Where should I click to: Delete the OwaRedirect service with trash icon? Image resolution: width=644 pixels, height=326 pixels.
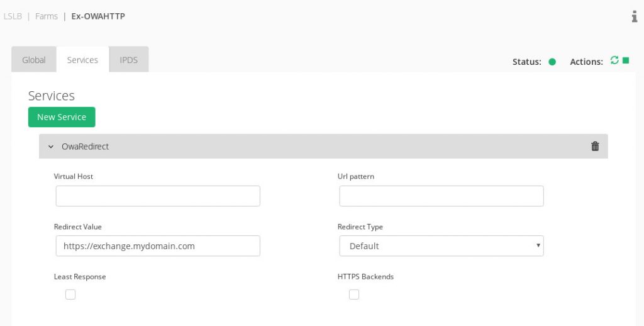click(x=595, y=146)
